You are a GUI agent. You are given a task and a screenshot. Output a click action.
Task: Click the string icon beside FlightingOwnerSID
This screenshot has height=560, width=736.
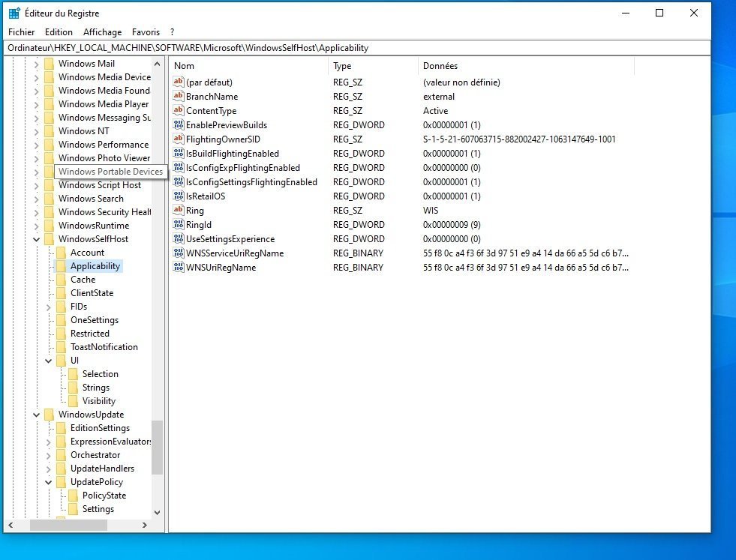(x=179, y=139)
